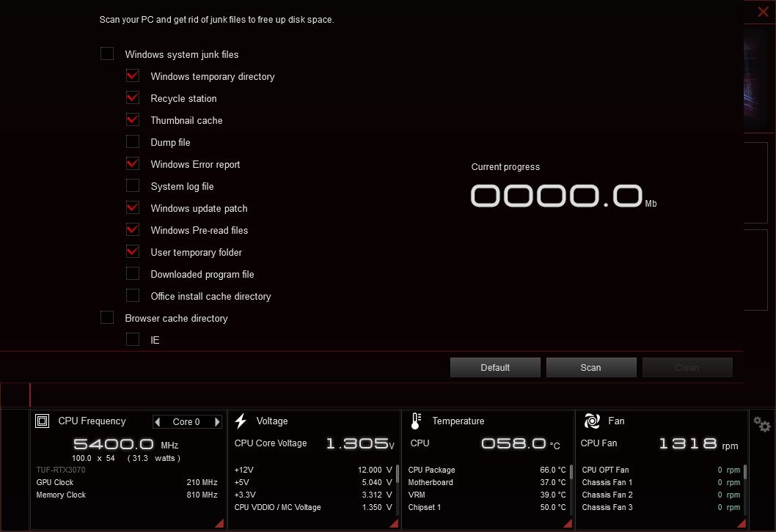Uncheck User temporary folder
The height and width of the screenshot is (532, 776).
pyautogui.click(x=133, y=251)
